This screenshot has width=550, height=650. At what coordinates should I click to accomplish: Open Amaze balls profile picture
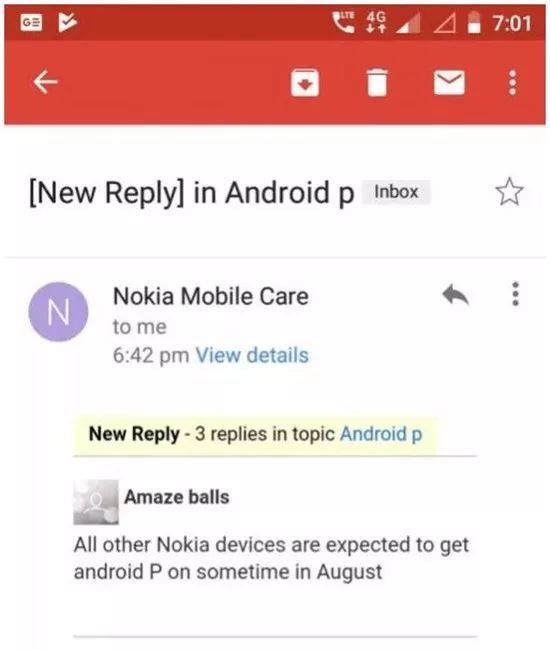point(96,502)
